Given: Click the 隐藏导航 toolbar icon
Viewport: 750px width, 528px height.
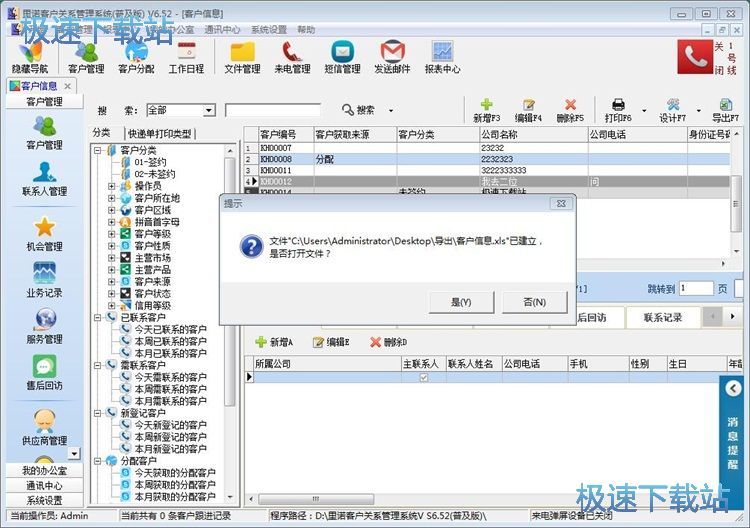Looking at the screenshot, I should pos(30,58).
